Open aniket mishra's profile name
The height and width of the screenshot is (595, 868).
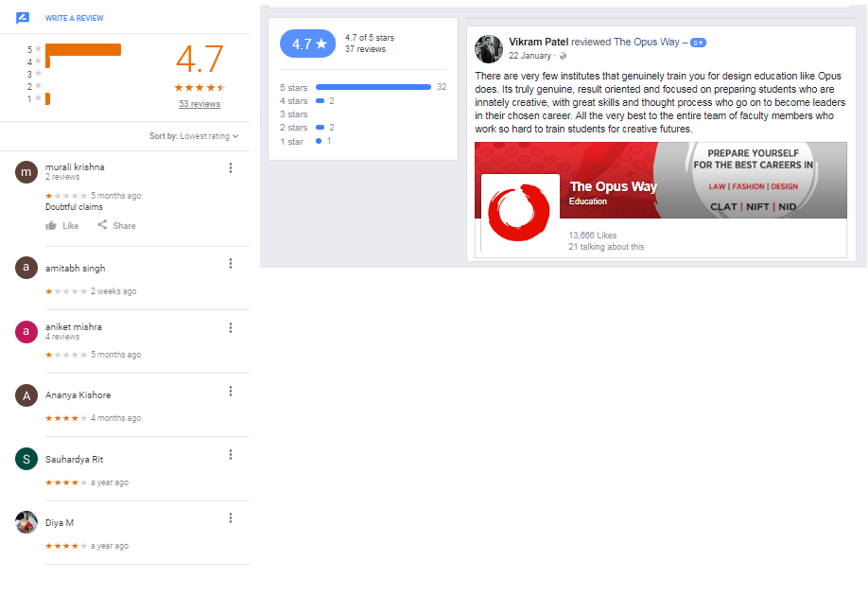click(74, 327)
